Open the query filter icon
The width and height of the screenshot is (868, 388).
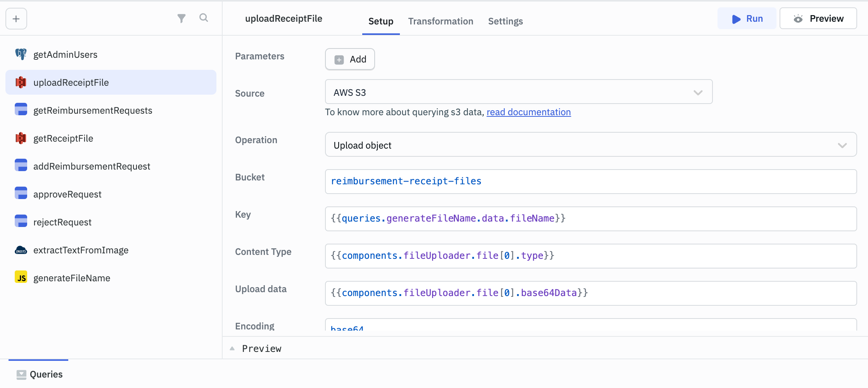181,18
